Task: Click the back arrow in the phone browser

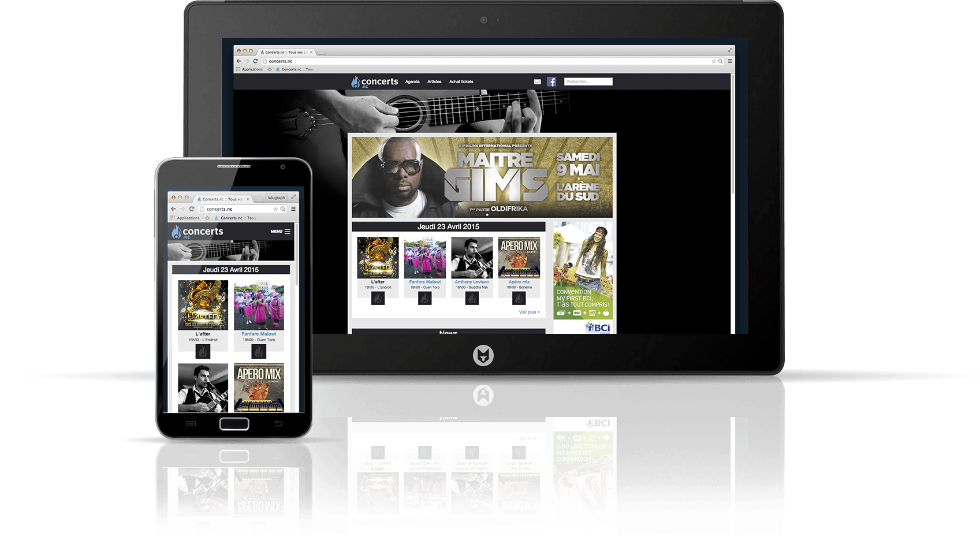Action: click(173, 209)
